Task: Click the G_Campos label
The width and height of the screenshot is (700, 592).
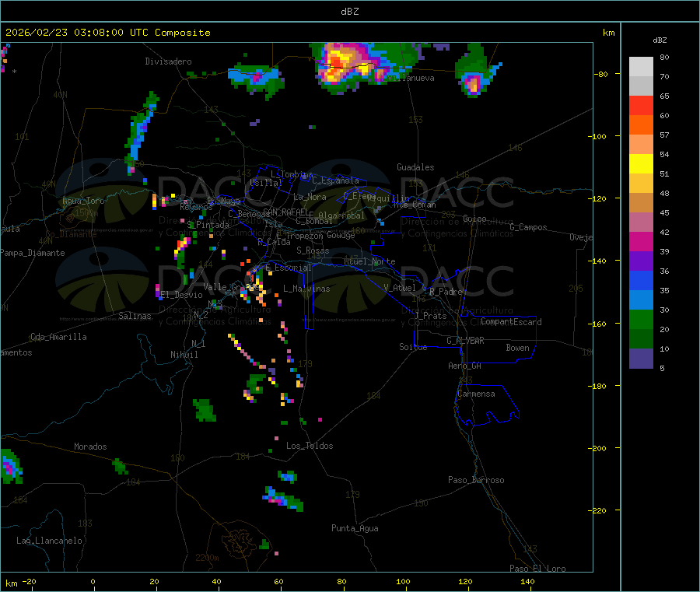Action: click(529, 227)
